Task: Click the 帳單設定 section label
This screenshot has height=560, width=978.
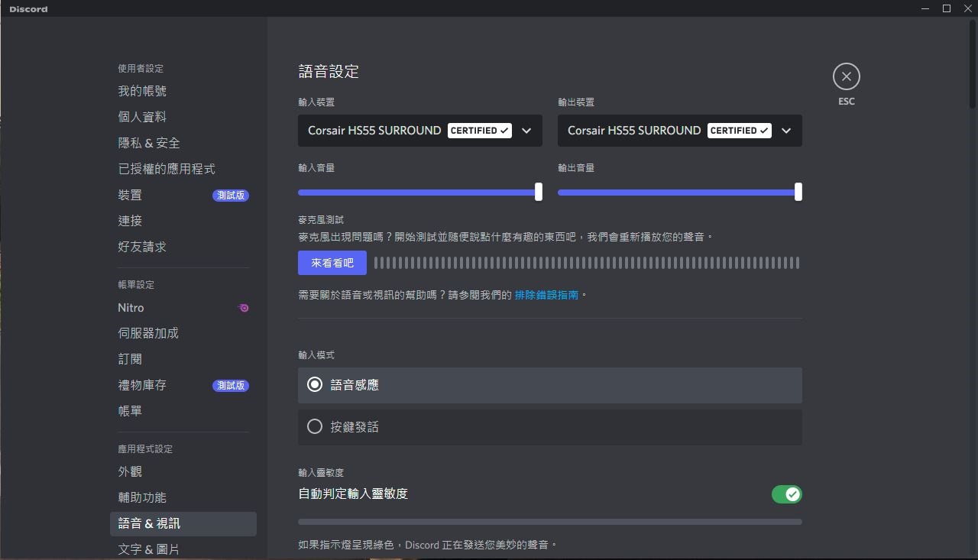Action: click(136, 285)
